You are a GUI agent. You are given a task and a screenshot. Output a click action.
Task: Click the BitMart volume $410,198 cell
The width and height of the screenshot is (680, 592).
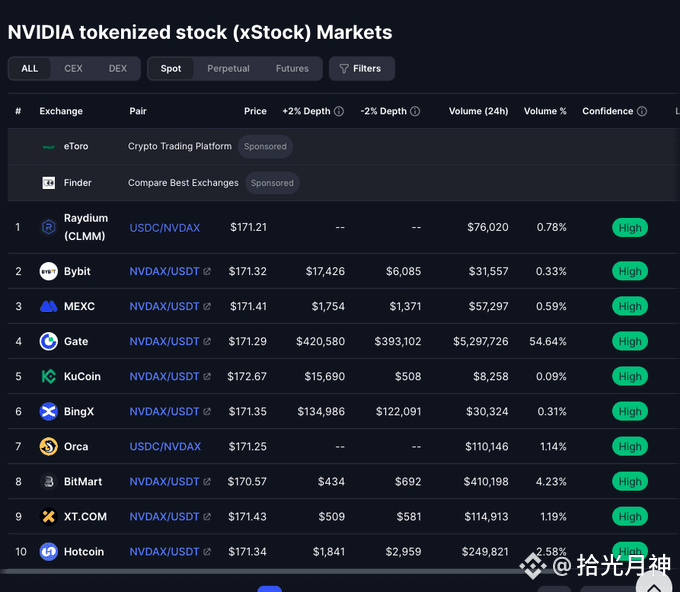tap(486, 481)
